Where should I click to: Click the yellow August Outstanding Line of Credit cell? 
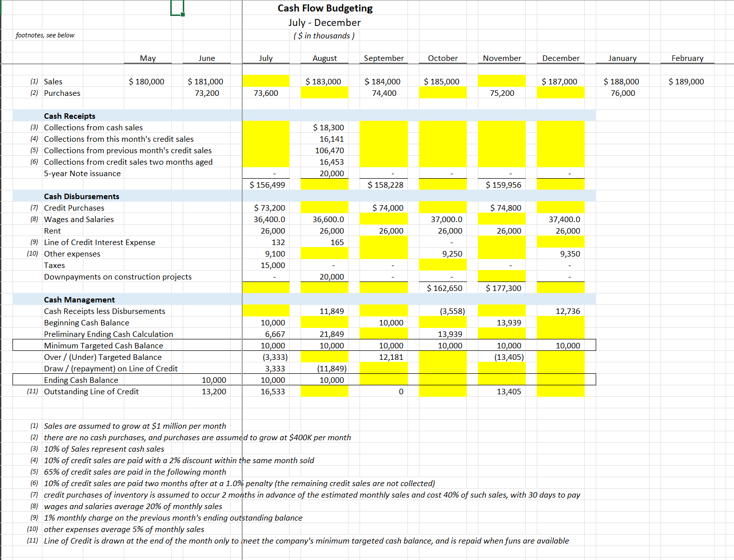[324, 391]
